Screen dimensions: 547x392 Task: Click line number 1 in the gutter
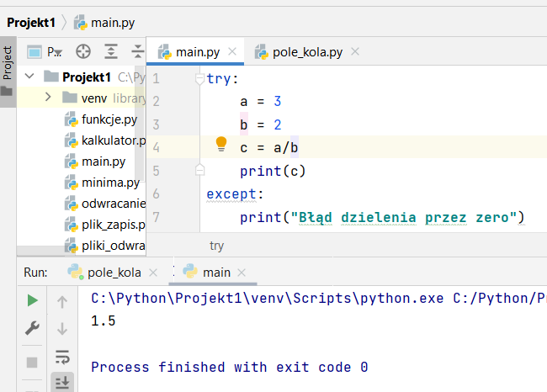pos(156,78)
